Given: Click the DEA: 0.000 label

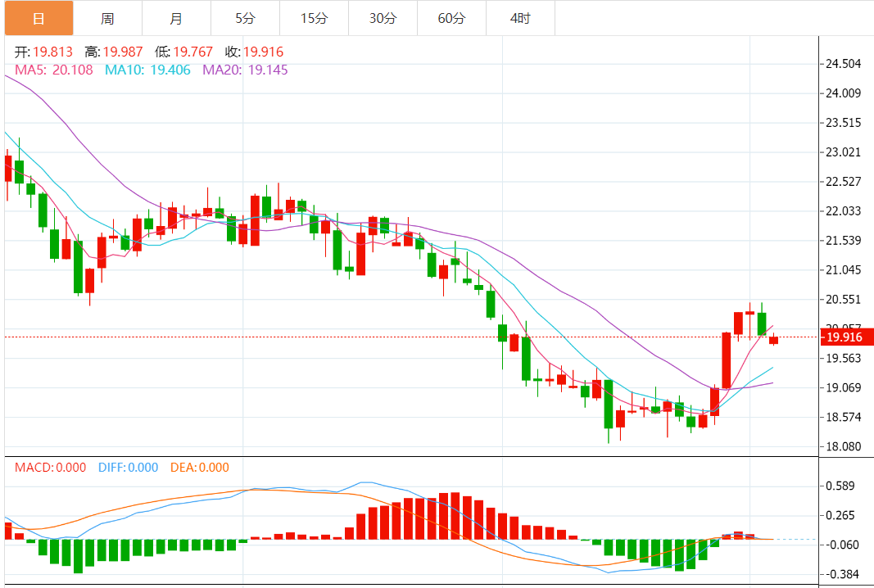Looking at the screenshot, I should click(200, 467).
